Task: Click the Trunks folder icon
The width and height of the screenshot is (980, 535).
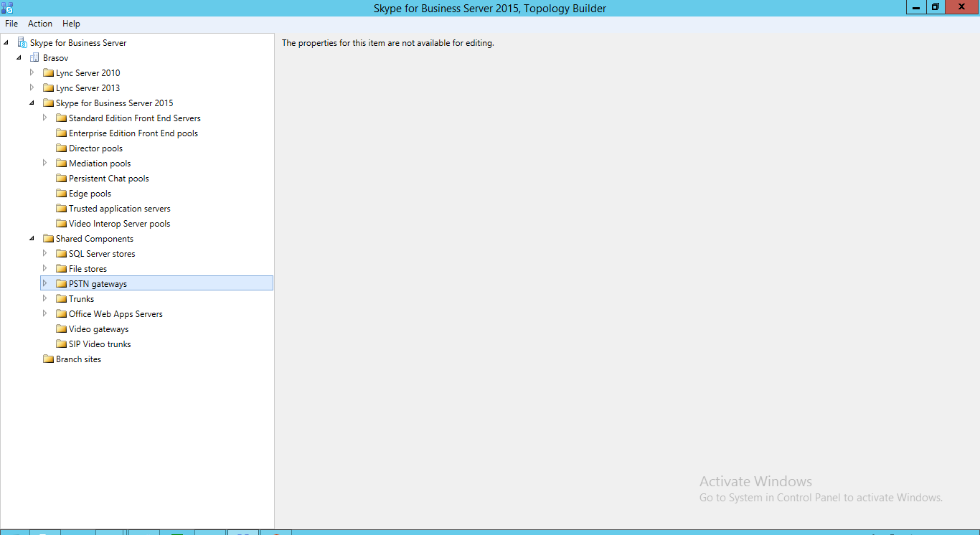Action: point(61,299)
